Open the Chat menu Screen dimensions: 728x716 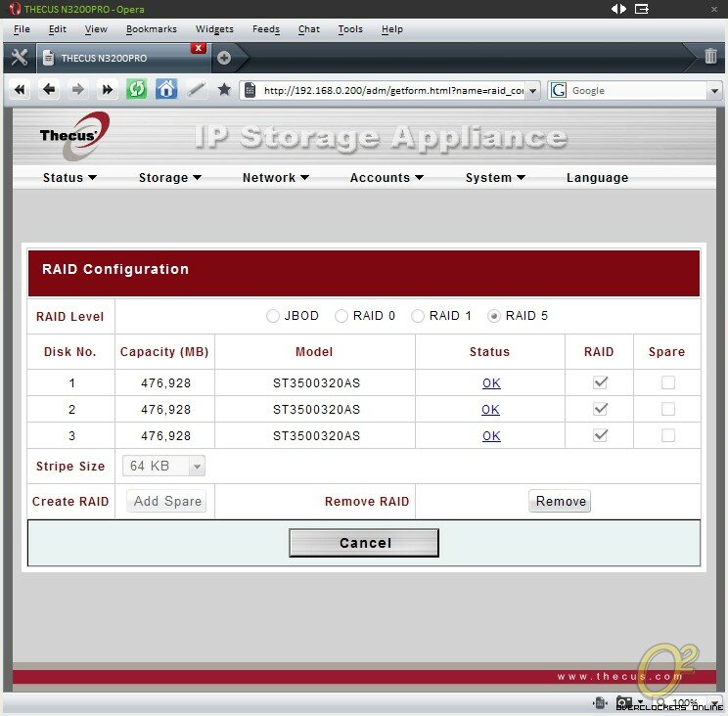[309, 29]
